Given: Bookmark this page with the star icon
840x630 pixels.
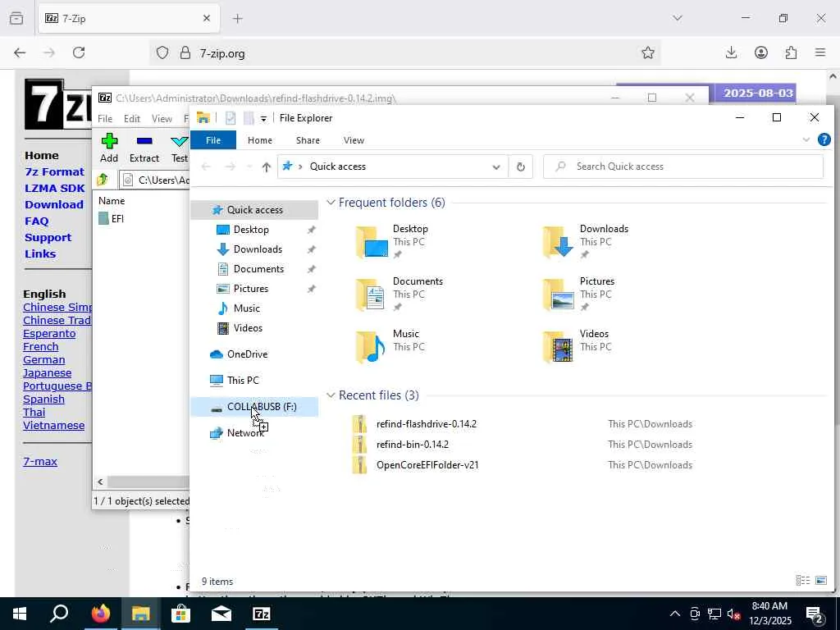Looking at the screenshot, I should click(648, 52).
